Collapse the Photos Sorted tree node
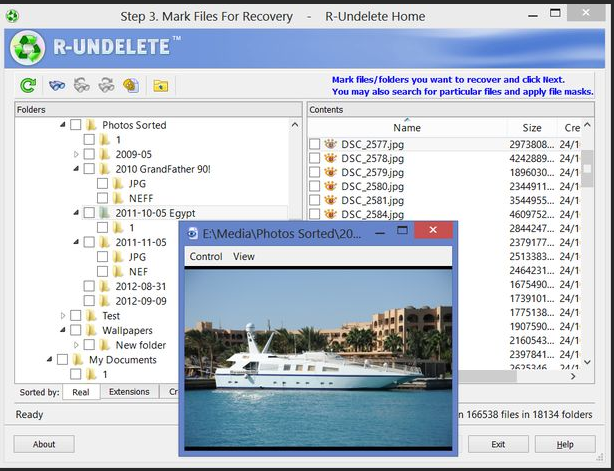Screen dimensions: 614x471 tap(63, 125)
